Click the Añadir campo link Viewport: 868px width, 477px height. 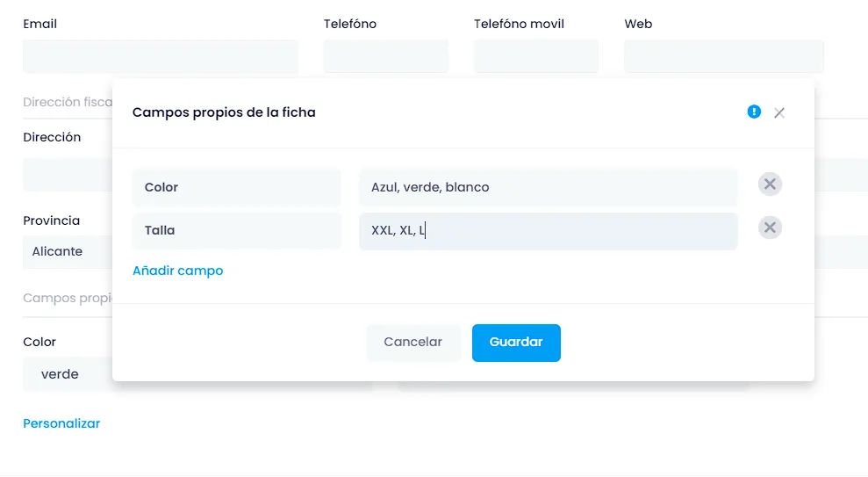click(177, 271)
